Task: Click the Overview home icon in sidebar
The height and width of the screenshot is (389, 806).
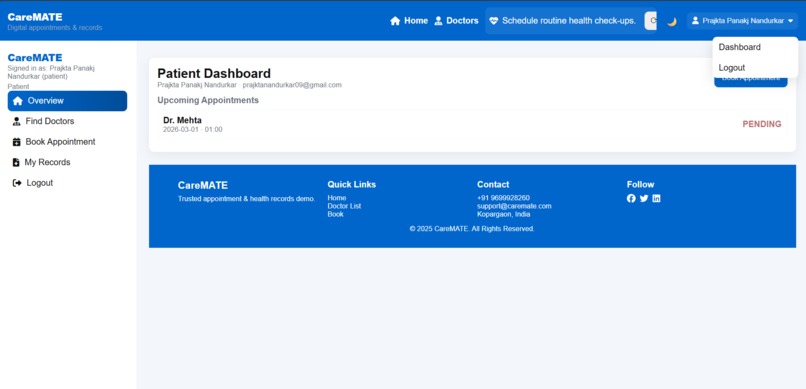Action: click(18, 101)
